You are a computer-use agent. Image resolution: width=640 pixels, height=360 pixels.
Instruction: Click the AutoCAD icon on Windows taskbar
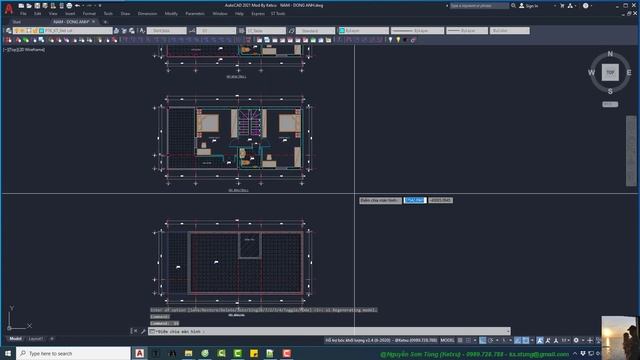[139, 353]
